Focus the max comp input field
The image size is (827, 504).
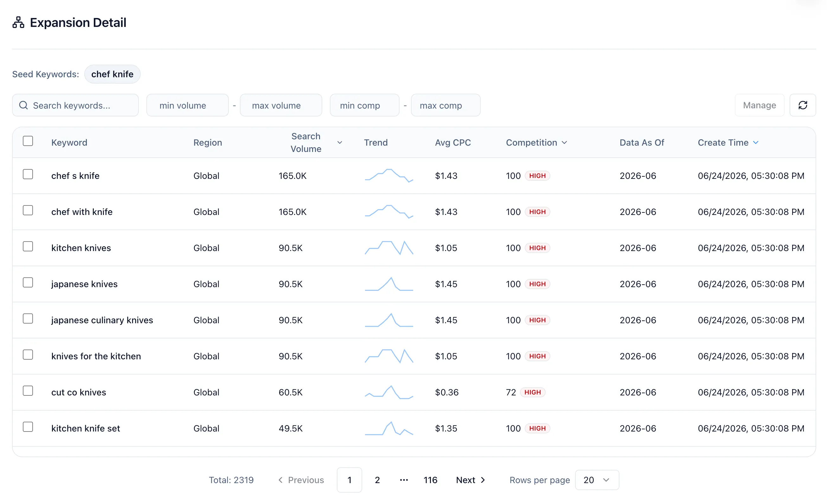[x=446, y=105]
